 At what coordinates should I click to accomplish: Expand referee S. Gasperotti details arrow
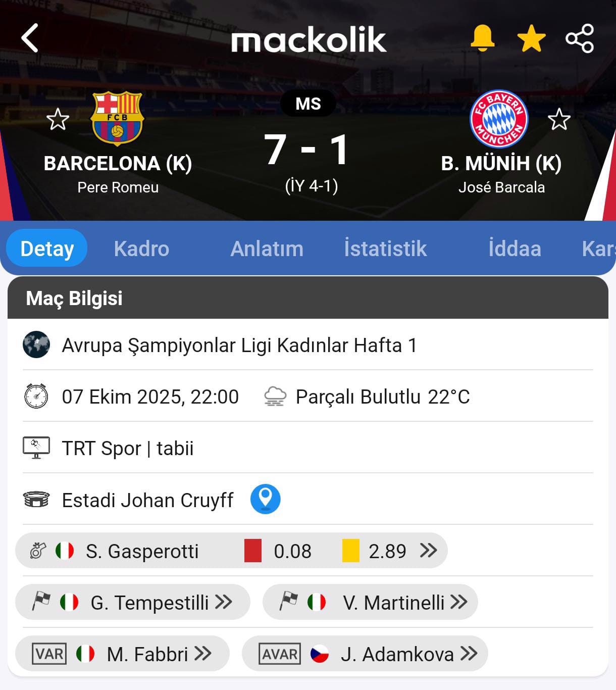click(x=429, y=550)
